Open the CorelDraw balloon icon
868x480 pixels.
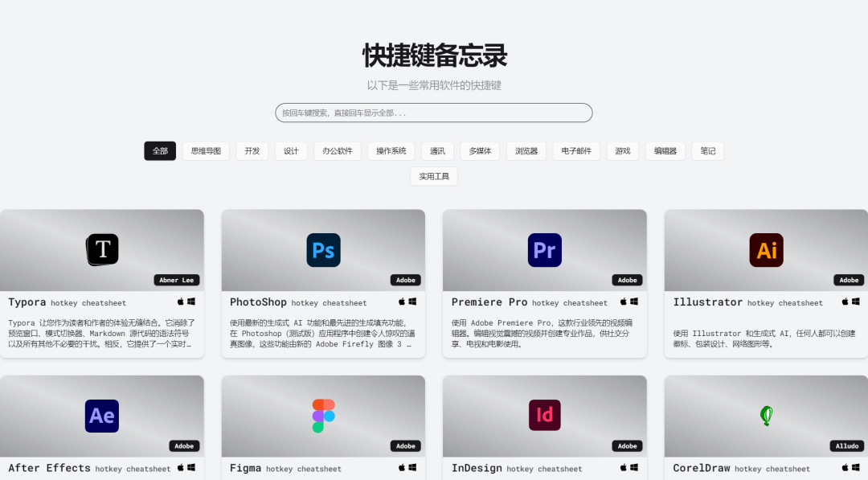[x=766, y=415]
